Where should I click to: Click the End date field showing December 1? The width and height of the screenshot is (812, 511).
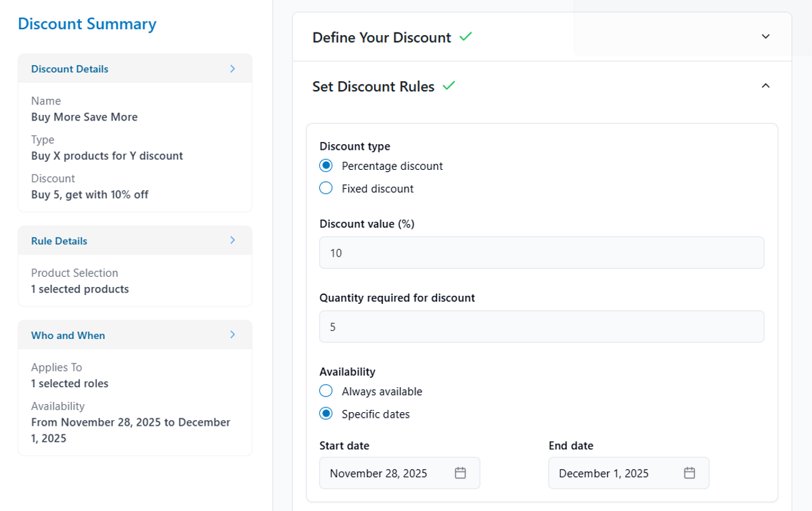(x=612, y=473)
